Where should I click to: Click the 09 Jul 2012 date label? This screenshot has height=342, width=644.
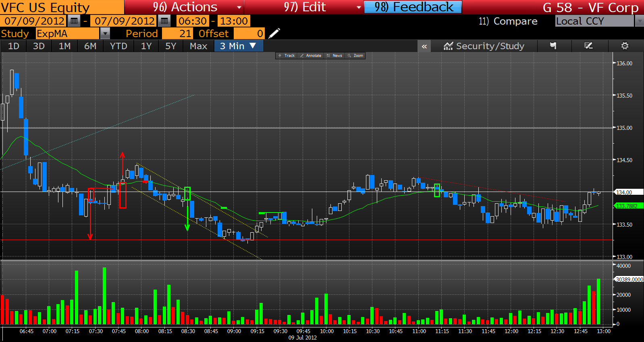(x=303, y=338)
